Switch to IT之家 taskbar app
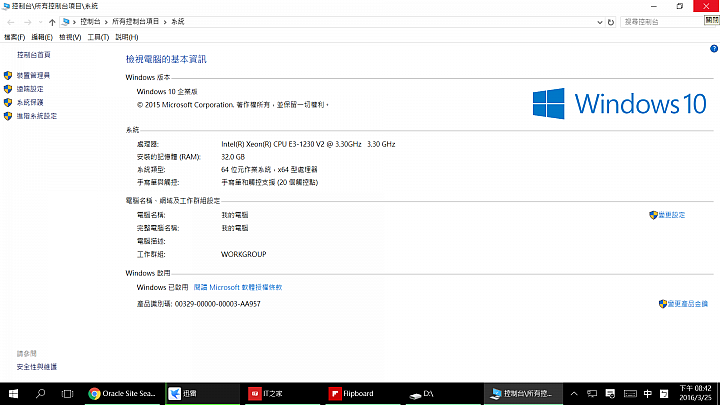This screenshot has height=405, width=720. [x=282, y=394]
